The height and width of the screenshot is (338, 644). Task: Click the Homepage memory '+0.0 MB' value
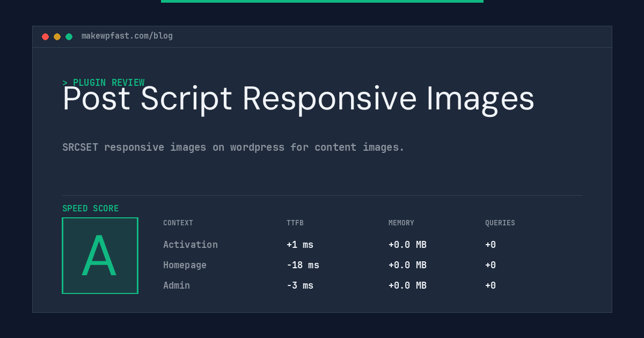click(x=407, y=265)
